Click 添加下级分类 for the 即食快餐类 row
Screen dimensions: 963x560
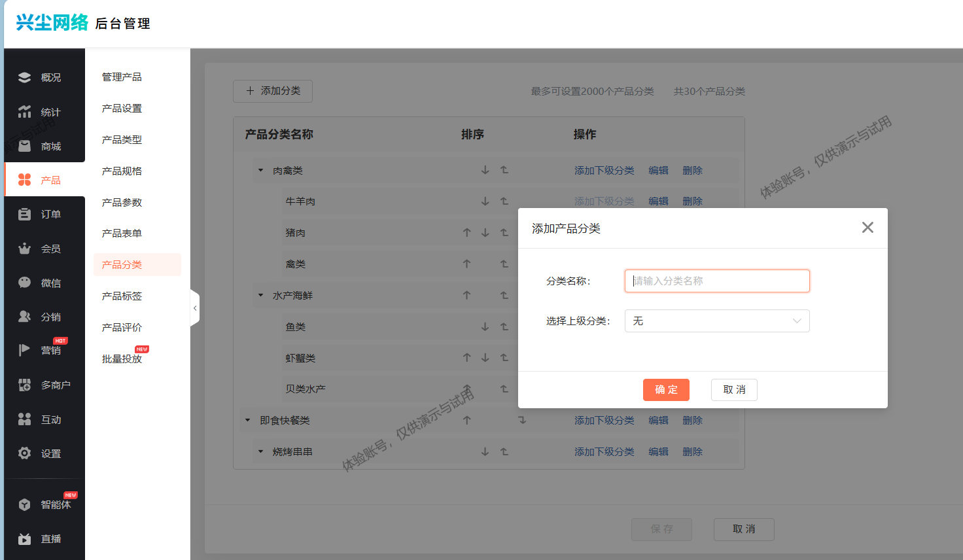pyautogui.click(x=604, y=420)
